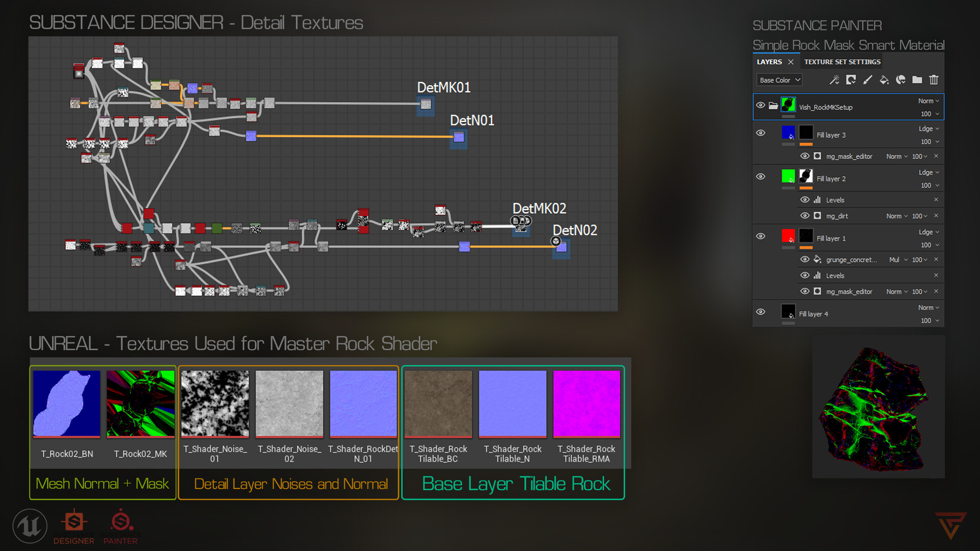Image resolution: width=980 pixels, height=551 pixels.
Task: Click the mg_dirt generator icon
Action: tap(817, 216)
